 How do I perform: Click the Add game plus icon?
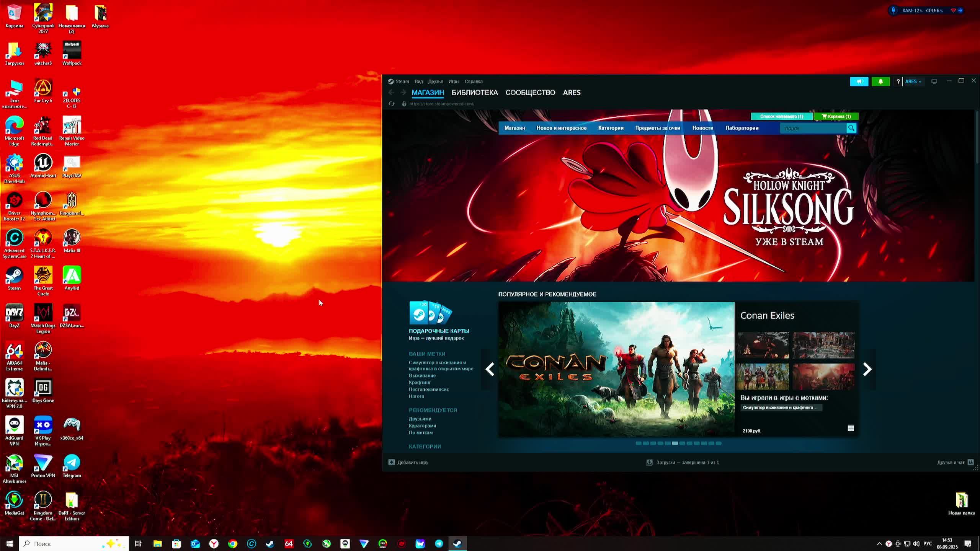click(x=391, y=462)
